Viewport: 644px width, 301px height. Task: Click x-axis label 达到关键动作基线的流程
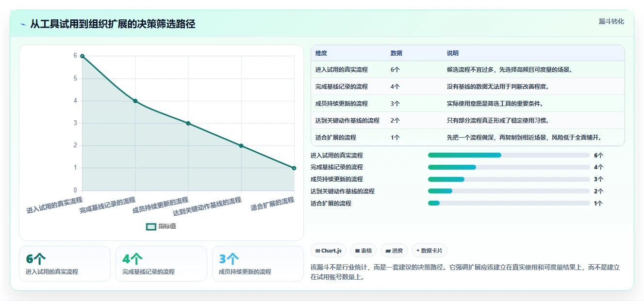pyautogui.click(x=207, y=206)
